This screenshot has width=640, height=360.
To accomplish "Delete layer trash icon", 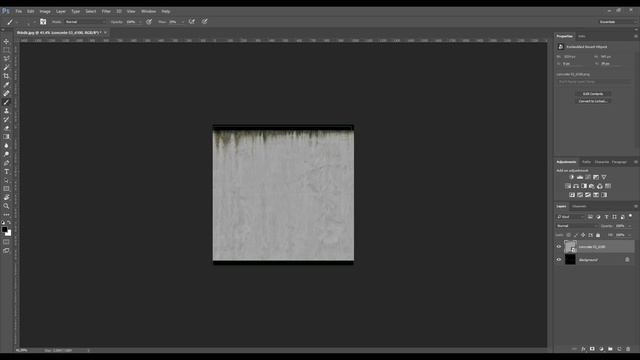I will (x=628, y=349).
